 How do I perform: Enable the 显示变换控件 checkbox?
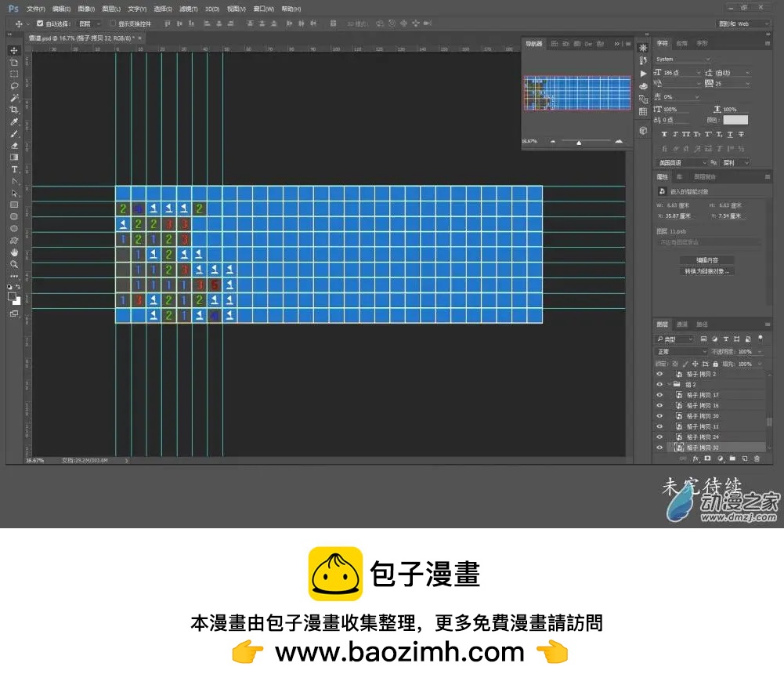coord(112,24)
